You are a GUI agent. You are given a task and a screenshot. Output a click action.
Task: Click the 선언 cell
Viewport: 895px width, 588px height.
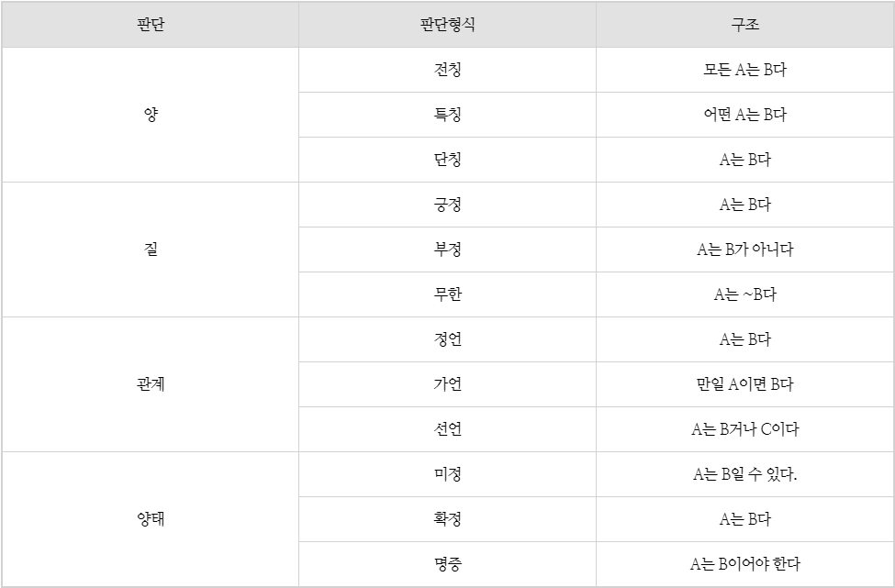pyautogui.click(x=448, y=429)
